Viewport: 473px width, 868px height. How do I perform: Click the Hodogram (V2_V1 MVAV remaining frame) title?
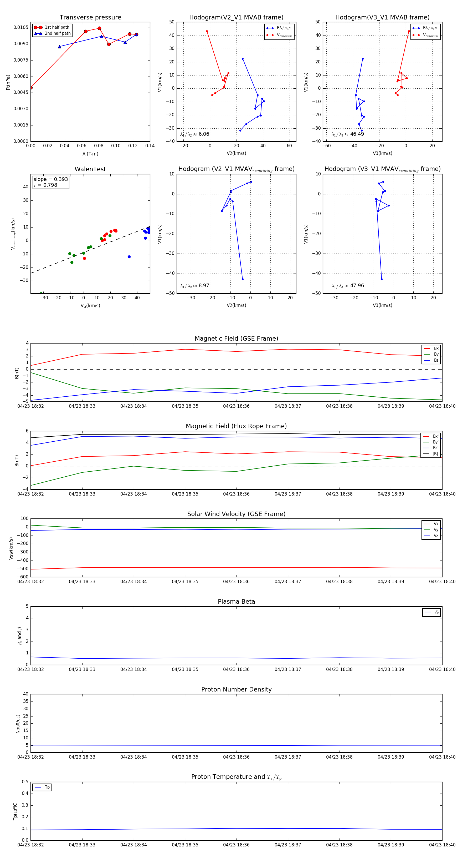tap(236, 169)
